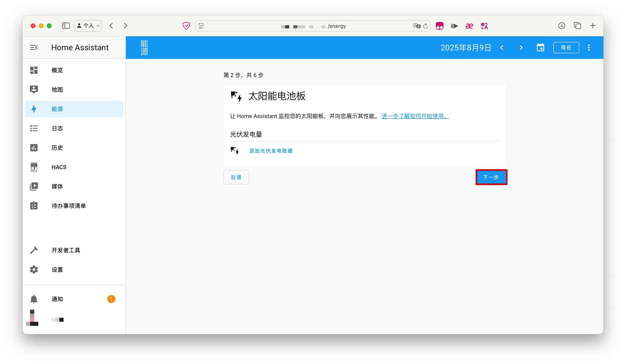Image resolution: width=626 pixels, height=364 pixels.
Task: Click the developer tools hammer icon
Action: point(34,250)
